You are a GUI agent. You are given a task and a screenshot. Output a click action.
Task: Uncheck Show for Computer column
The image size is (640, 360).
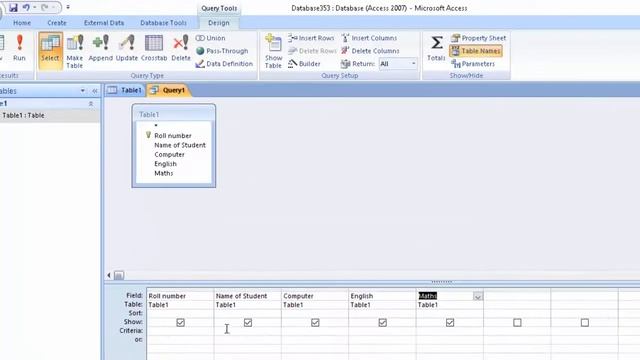click(315, 322)
